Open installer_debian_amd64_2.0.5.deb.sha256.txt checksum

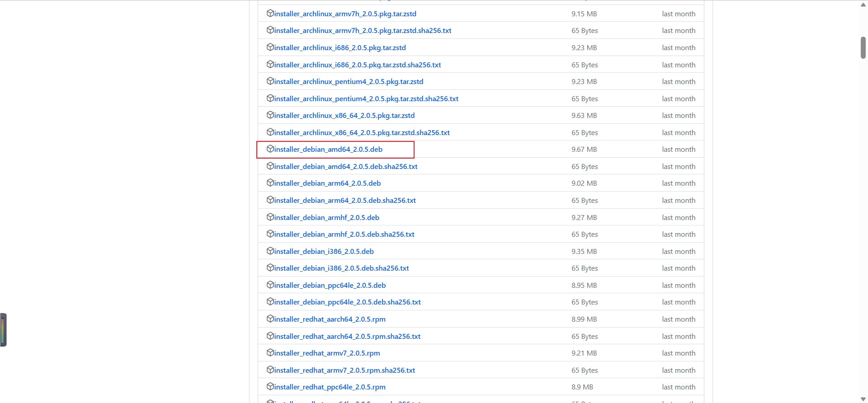346,167
